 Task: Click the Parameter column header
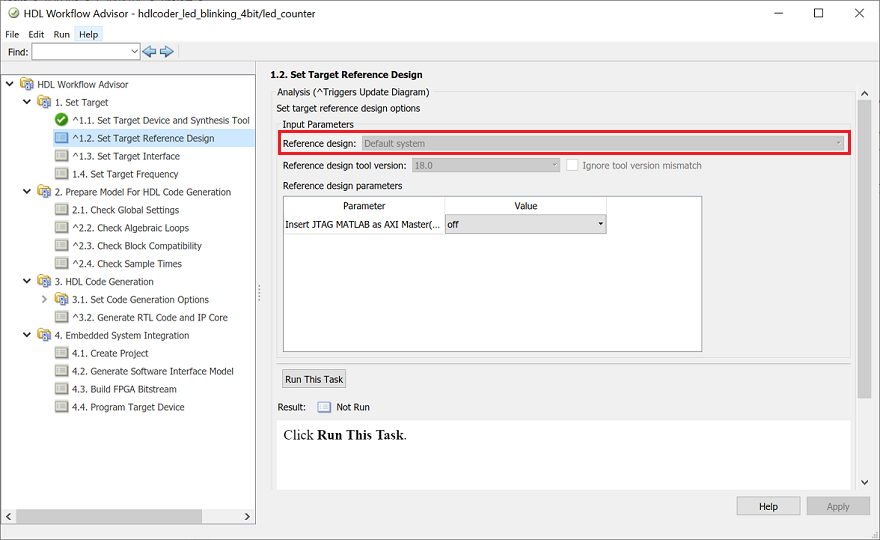click(x=364, y=206)
